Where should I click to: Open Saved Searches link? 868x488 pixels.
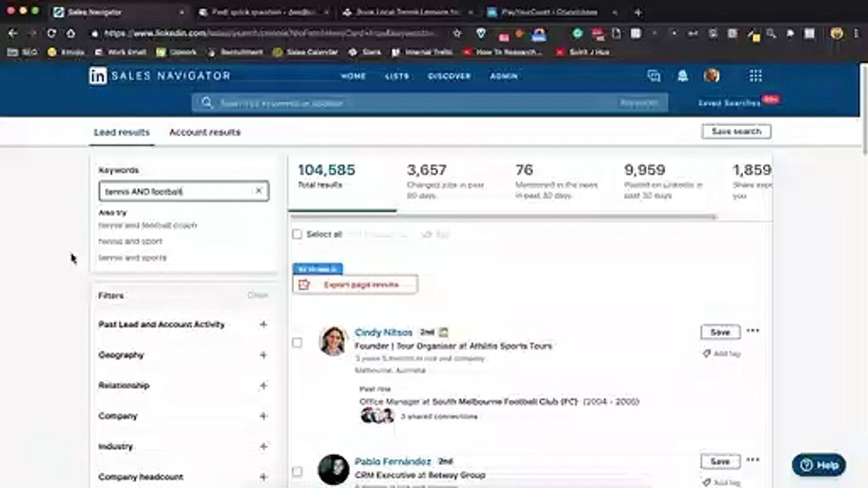click(x=730, y=103)
